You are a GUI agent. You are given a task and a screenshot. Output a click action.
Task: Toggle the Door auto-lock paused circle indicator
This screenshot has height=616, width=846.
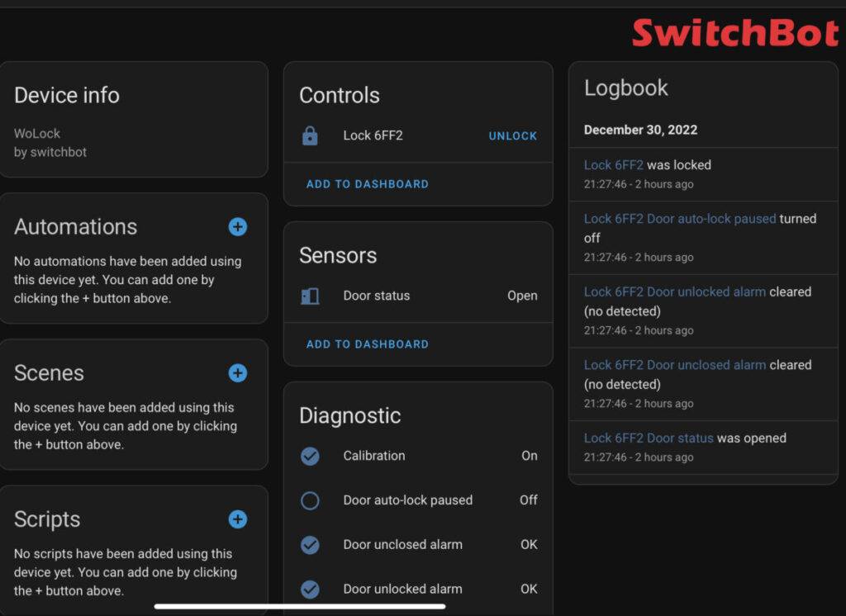310,500
